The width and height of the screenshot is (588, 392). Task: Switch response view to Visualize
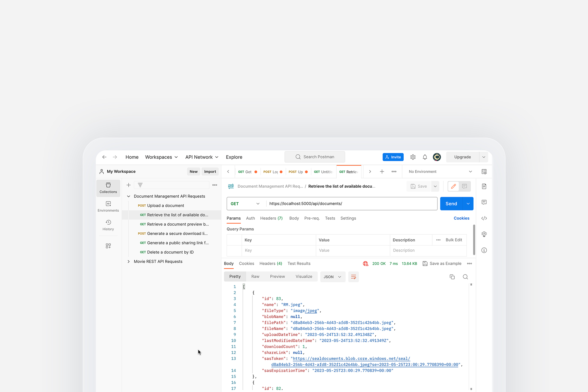pos(304,277)
